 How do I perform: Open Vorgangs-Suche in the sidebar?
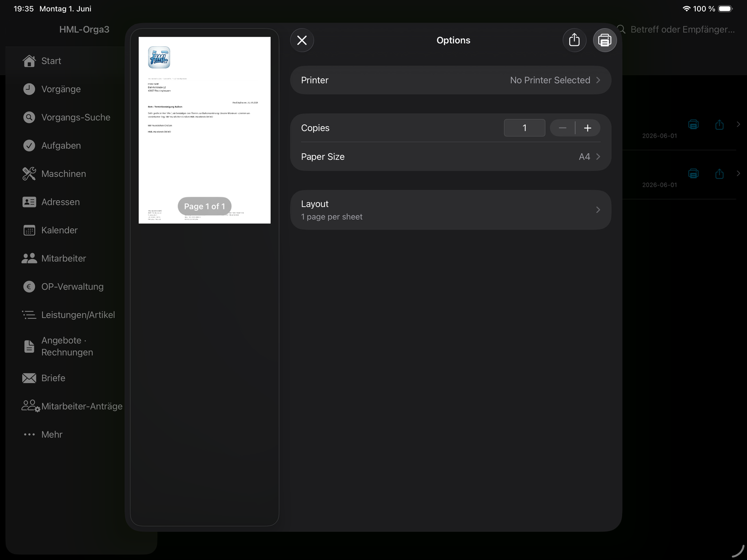pos(76,117)
